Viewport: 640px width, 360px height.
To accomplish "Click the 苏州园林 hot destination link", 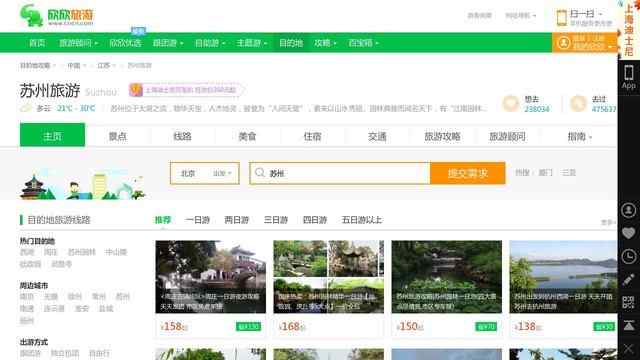I will pyautogui.click(x=82, y=252).
